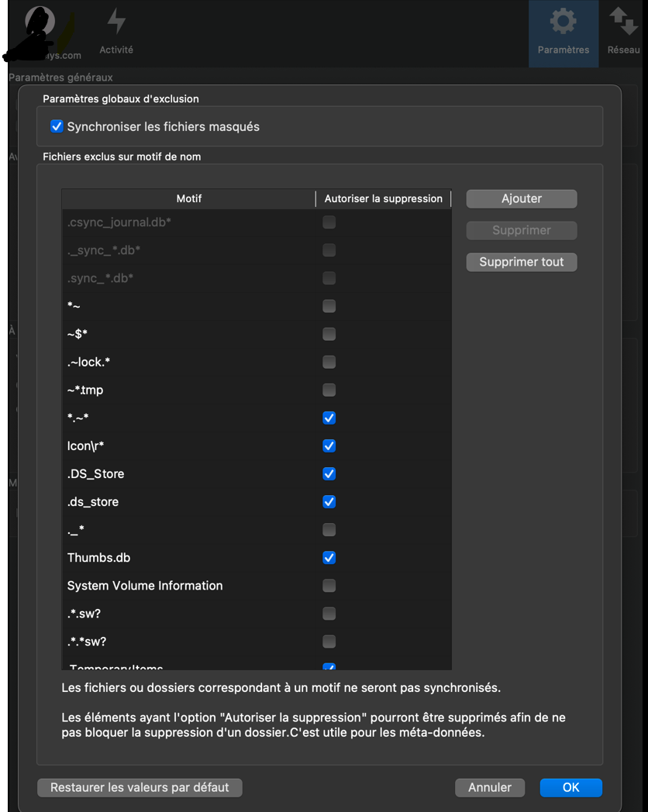
Task: Disable Synchroniser les fichiers masqués checkbox
Action: click(x=57, y=126)
